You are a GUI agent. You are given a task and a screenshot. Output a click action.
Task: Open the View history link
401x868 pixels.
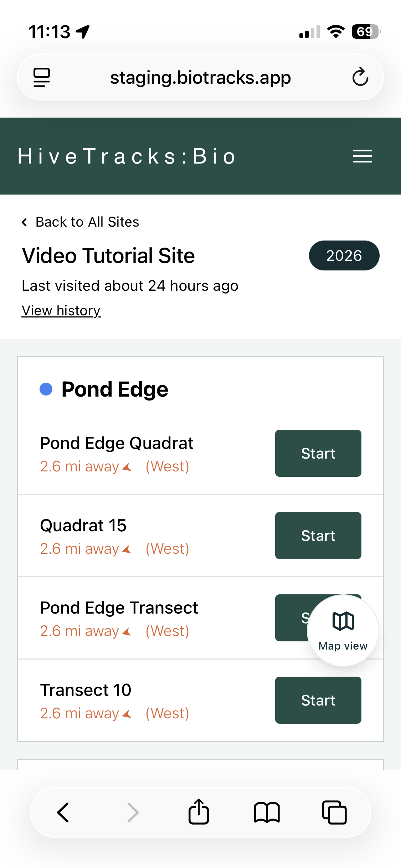61,311
